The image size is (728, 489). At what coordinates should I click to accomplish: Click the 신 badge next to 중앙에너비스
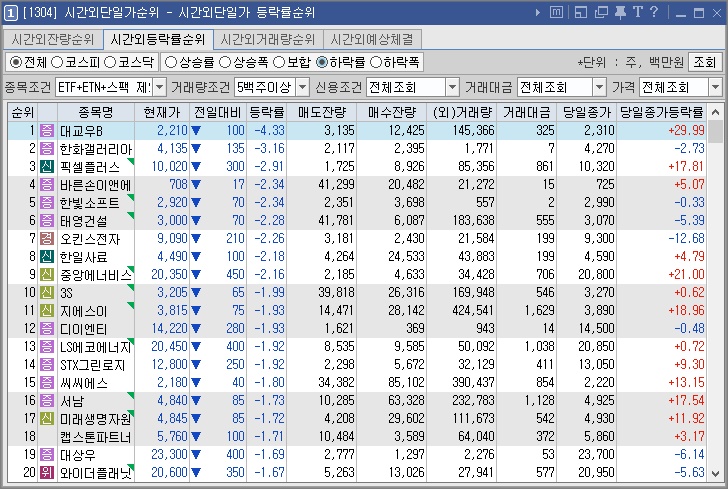point(47,274)
